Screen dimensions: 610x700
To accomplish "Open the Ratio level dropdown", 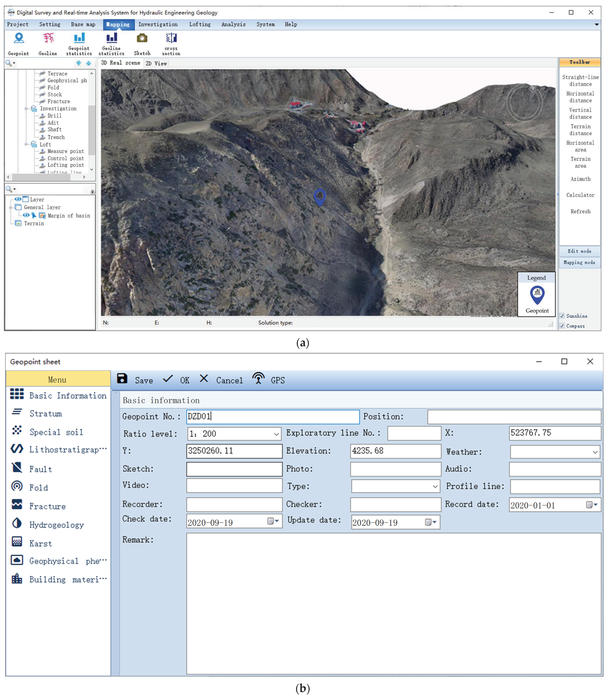I will (276, 434).
